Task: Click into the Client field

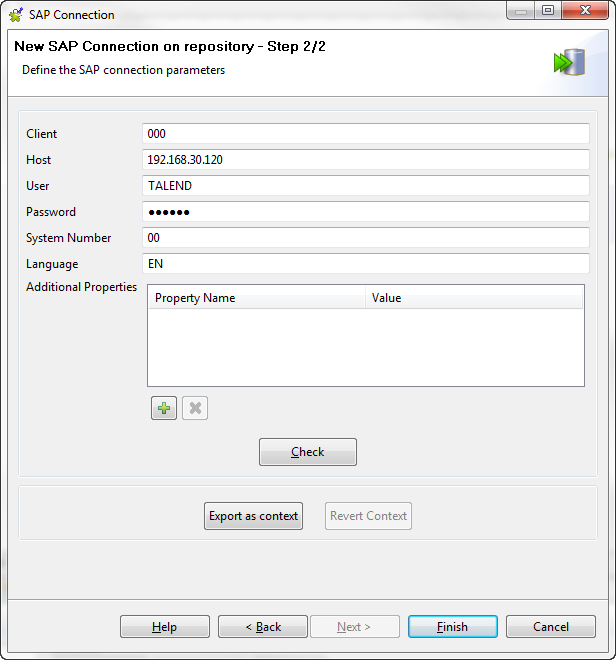Action: [365, 134]
